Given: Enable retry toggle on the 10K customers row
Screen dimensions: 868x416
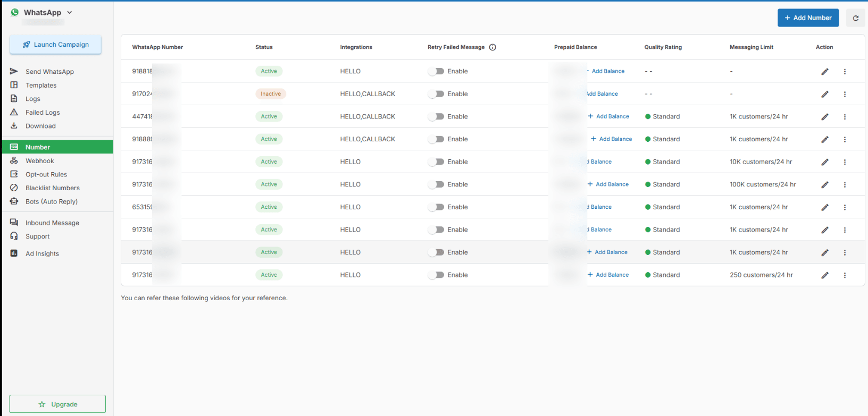Looking at the screenshot, I should click(436, 162).
